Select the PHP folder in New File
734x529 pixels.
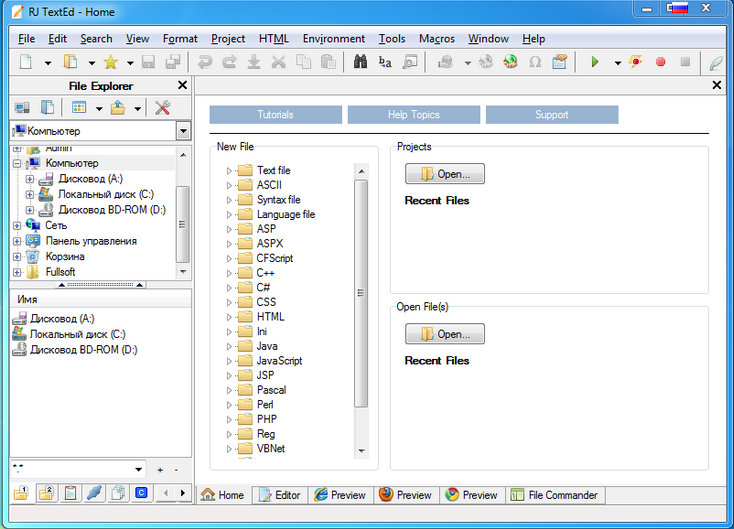[267, 419]
